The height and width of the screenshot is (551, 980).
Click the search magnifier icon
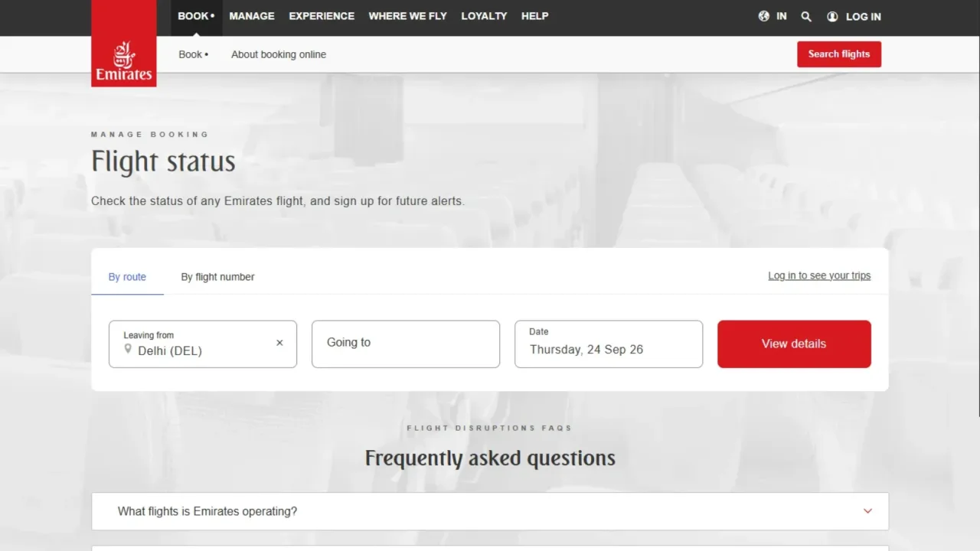[x=806, y=16]
